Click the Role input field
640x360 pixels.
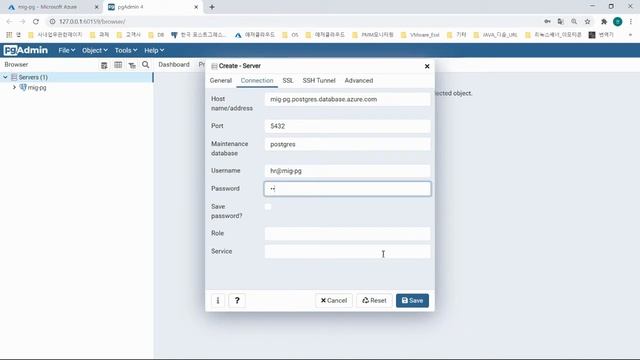[x=347, y=234]
